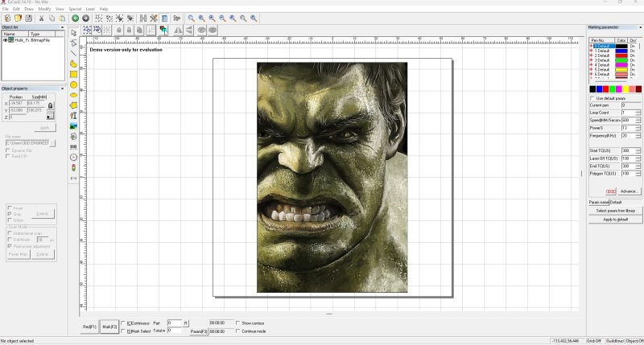Enable the Show contour checkbox

coord(237,323)
